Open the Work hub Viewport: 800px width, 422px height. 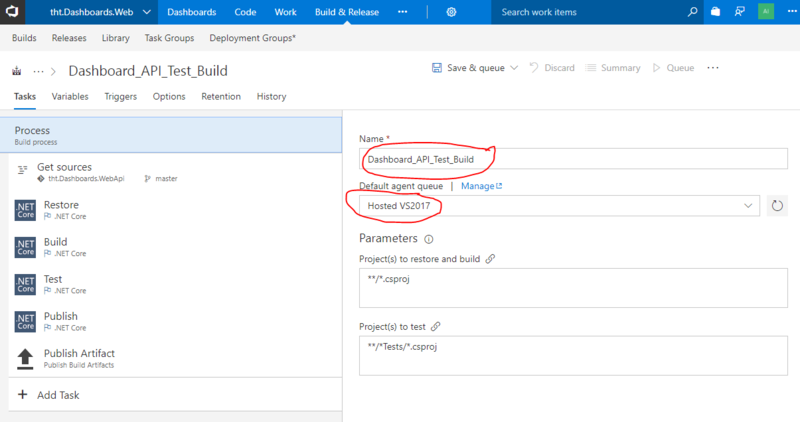tap(285, 12)
